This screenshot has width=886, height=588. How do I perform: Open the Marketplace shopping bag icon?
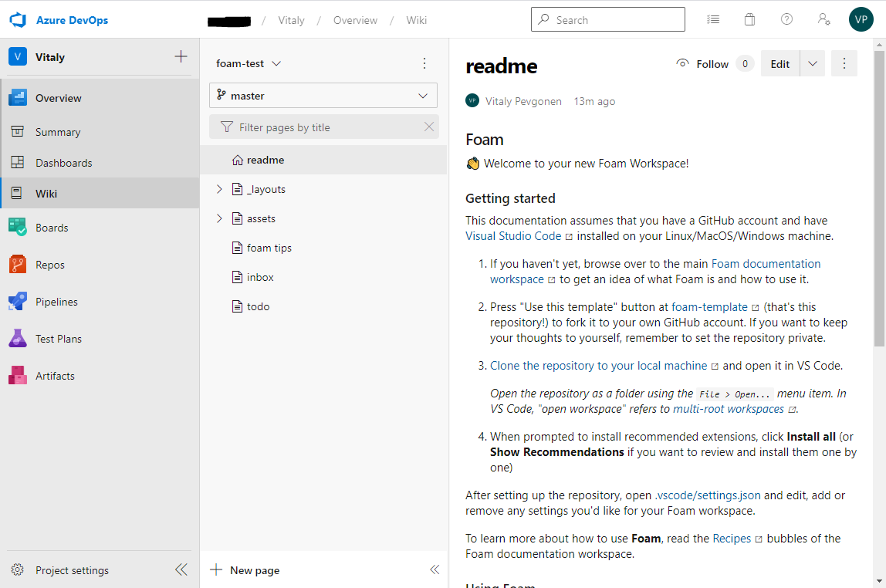[749, 19]
